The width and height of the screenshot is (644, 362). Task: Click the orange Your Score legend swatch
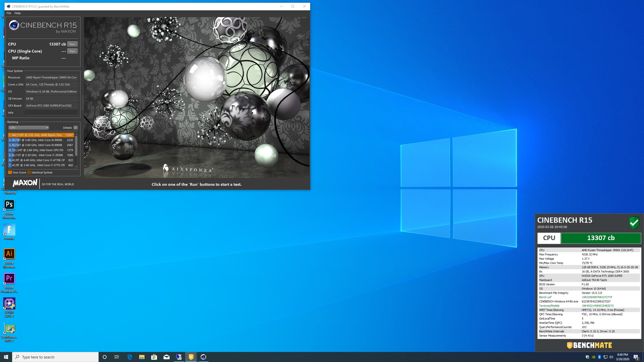click(10, 172)
